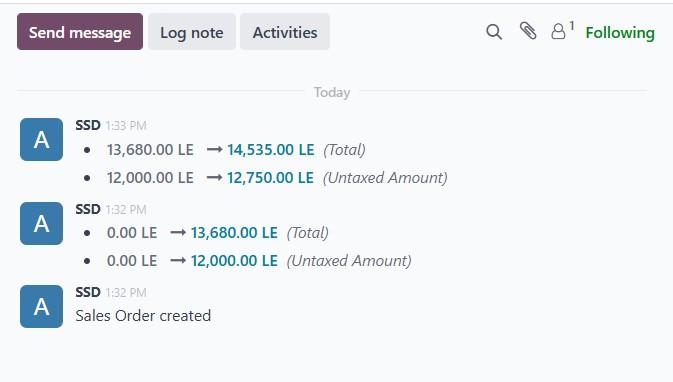Screen dimensions: 673x382
Task: Click the 13,680.00 LE new total value
Action: 234,233
